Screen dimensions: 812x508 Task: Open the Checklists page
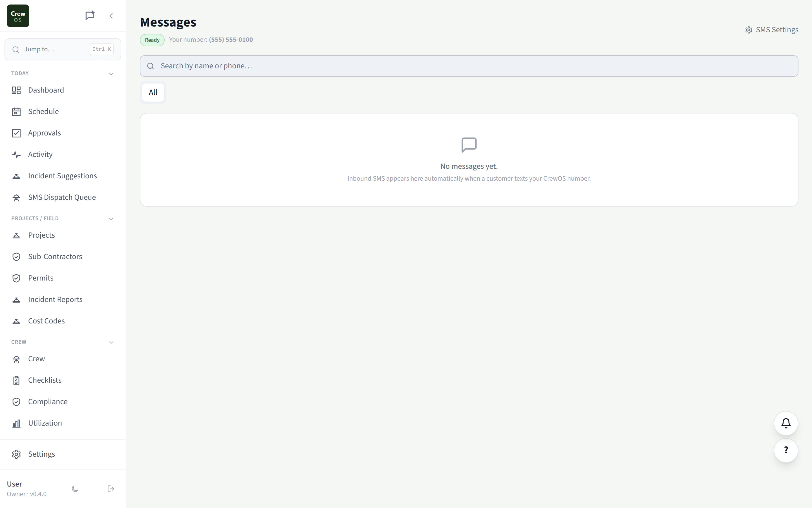[x=63, y=380]
